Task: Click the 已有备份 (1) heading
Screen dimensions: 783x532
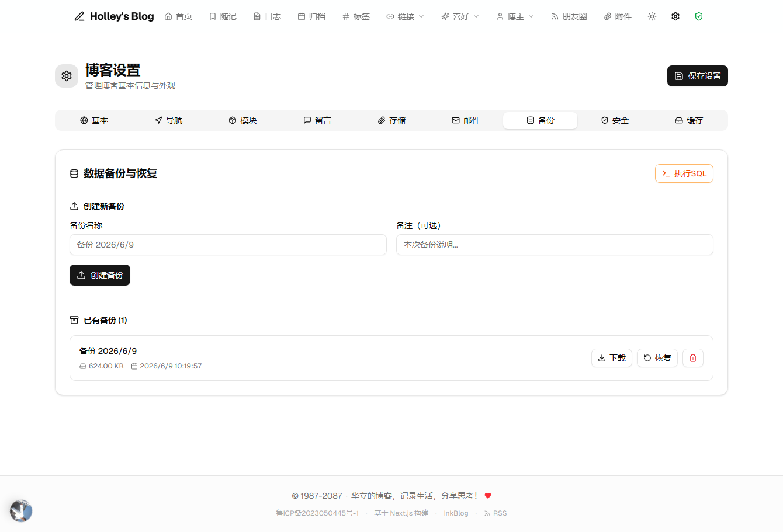Action: (x=105, y=320)
